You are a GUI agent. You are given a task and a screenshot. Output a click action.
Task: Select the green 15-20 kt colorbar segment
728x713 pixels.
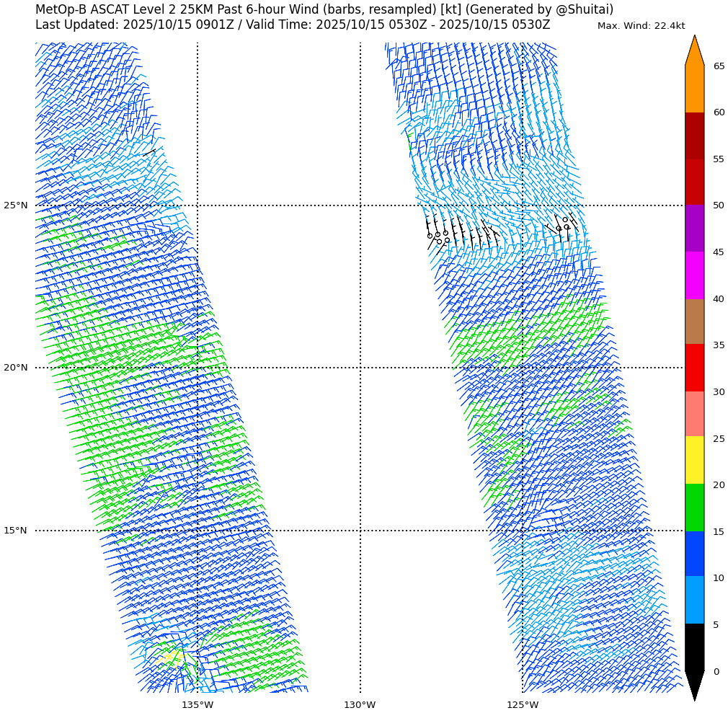coord(694,508)
